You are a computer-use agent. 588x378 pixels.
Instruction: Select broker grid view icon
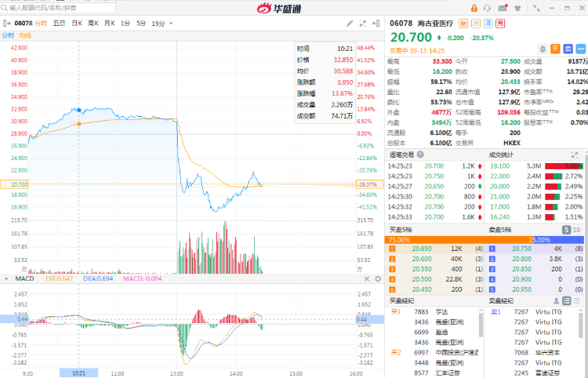(x=577, y=300)
